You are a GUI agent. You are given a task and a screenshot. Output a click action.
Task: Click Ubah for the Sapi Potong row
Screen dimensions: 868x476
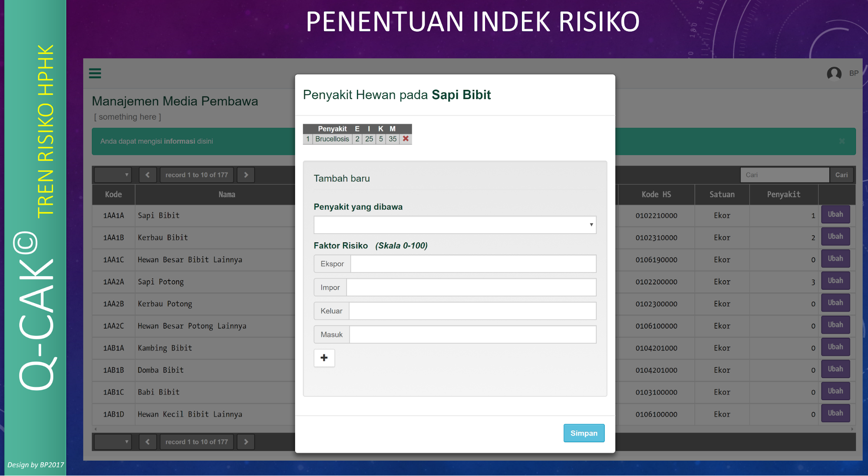[835, 281]
